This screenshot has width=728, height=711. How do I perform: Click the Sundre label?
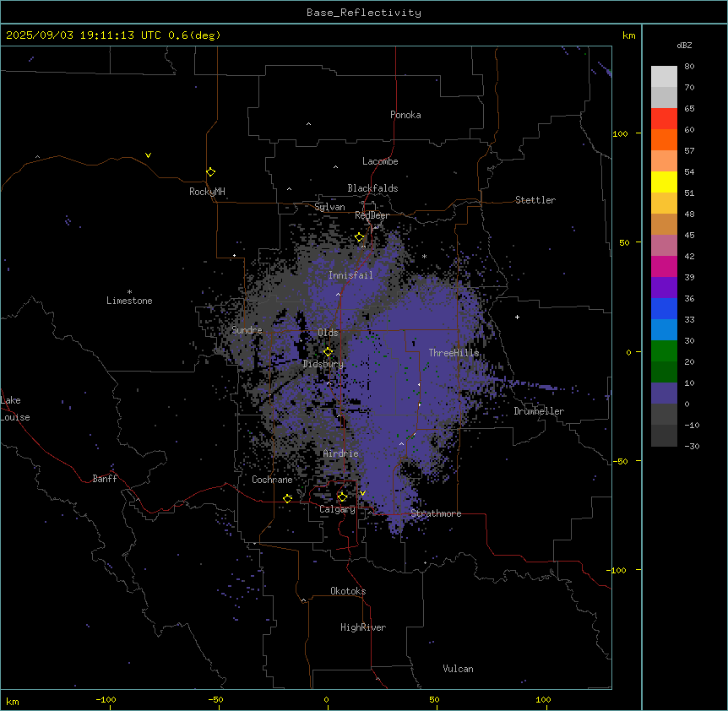pos(247,330)
